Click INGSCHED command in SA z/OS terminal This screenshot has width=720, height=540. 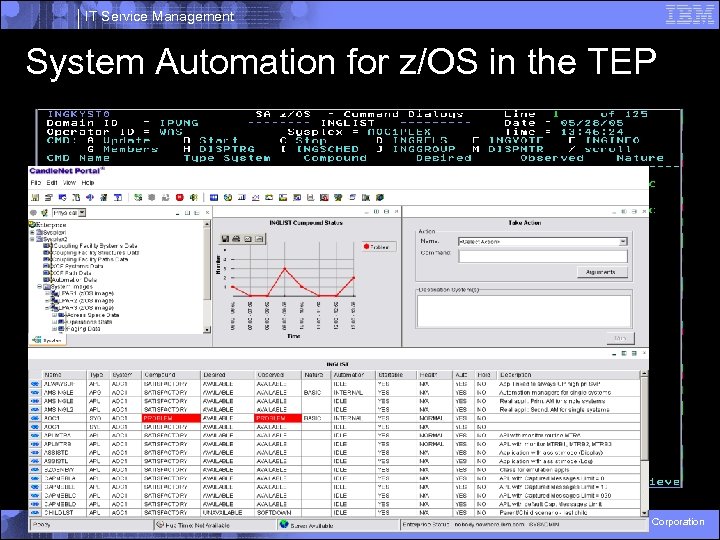point(327,149)
